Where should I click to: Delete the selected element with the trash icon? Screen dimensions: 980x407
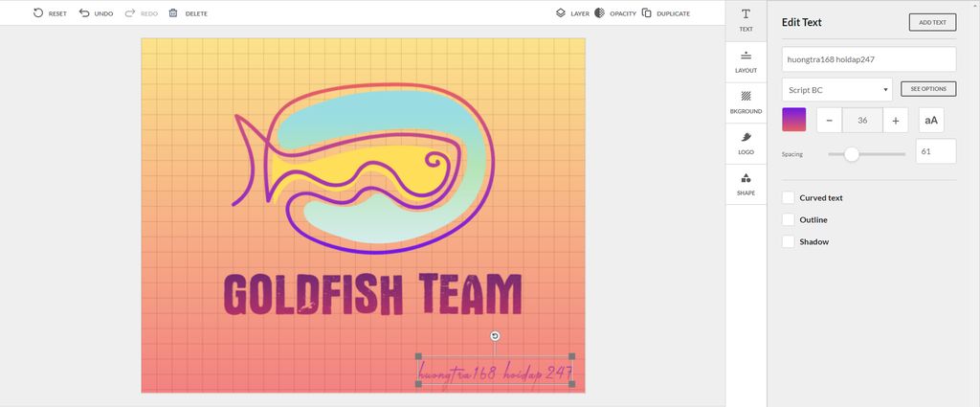(173, 13)
